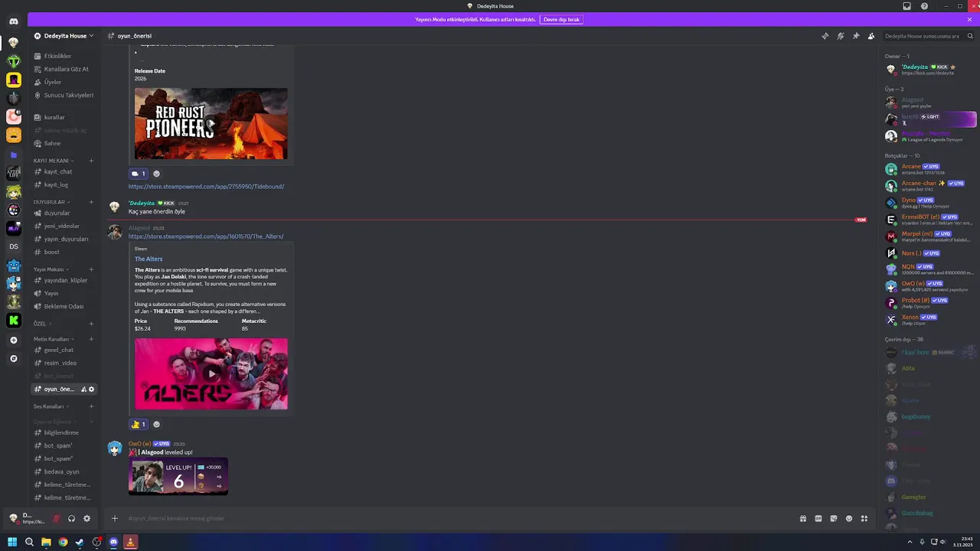Open the yayın_duyuruları channel
980x551 pixels.
click(x=66, y=239)
